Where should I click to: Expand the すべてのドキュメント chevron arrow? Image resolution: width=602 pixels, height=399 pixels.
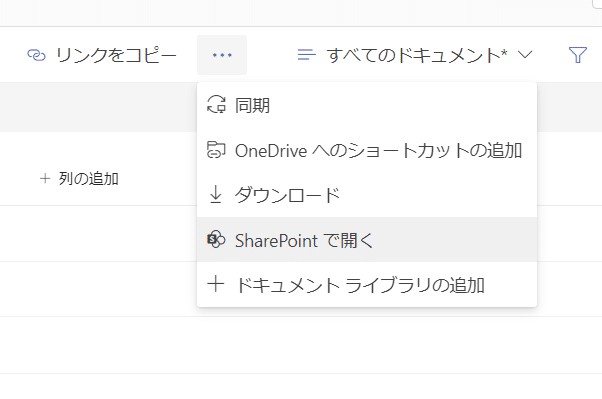(x=525, y=55)
